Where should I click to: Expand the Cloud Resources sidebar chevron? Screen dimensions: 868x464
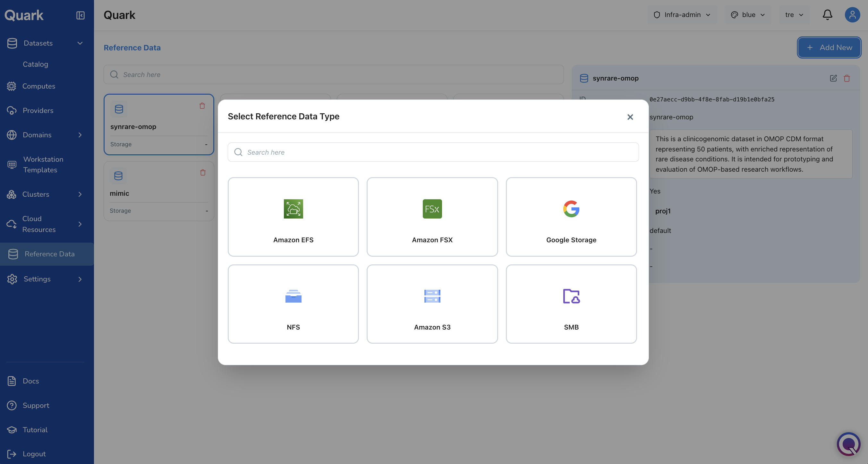(x=80, y=224)
